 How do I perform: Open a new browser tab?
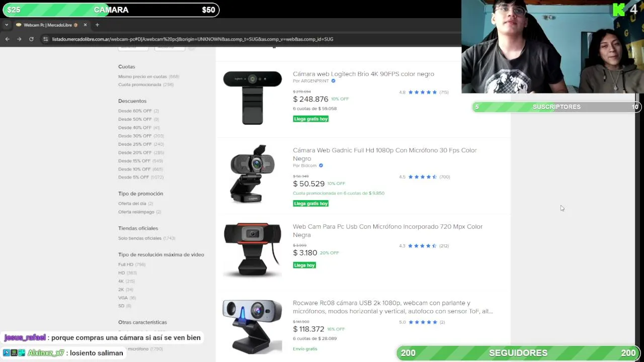click(x=97, y=25)
